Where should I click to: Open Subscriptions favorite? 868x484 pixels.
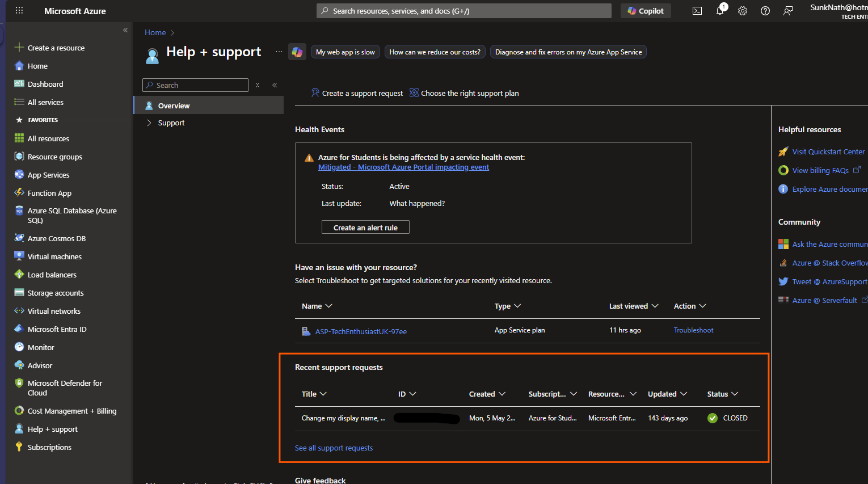49,447
